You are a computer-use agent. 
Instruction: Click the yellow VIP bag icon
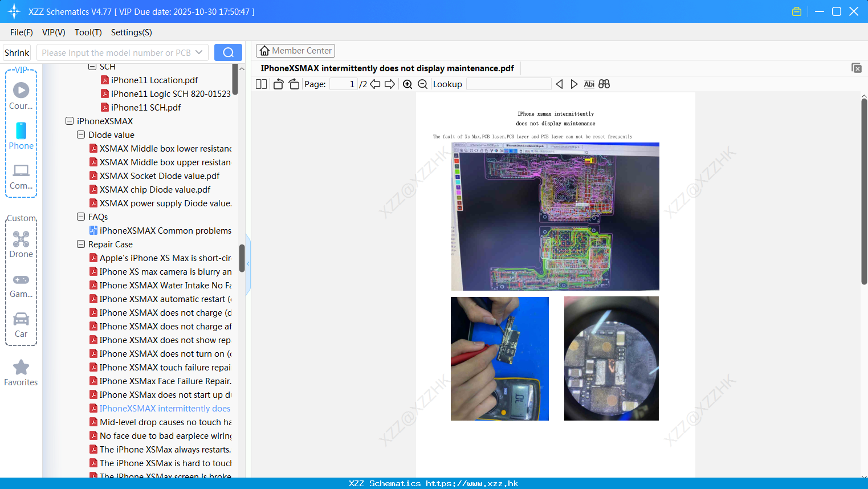(x=797, y=11)
